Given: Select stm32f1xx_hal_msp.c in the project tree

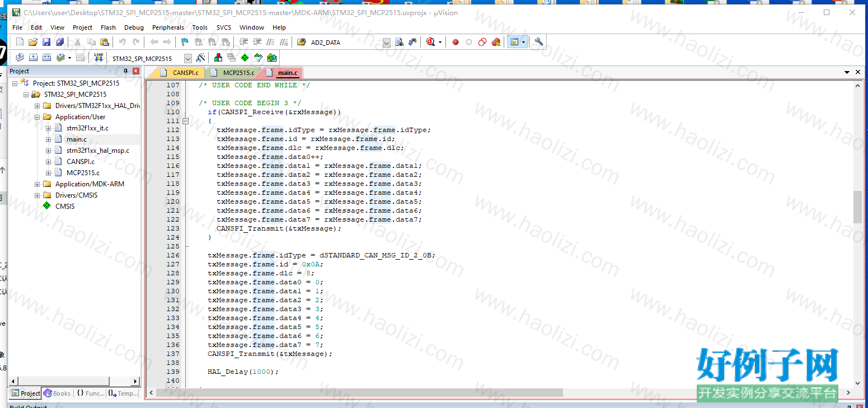Looking at the screenshot, I should pos(98,151).
